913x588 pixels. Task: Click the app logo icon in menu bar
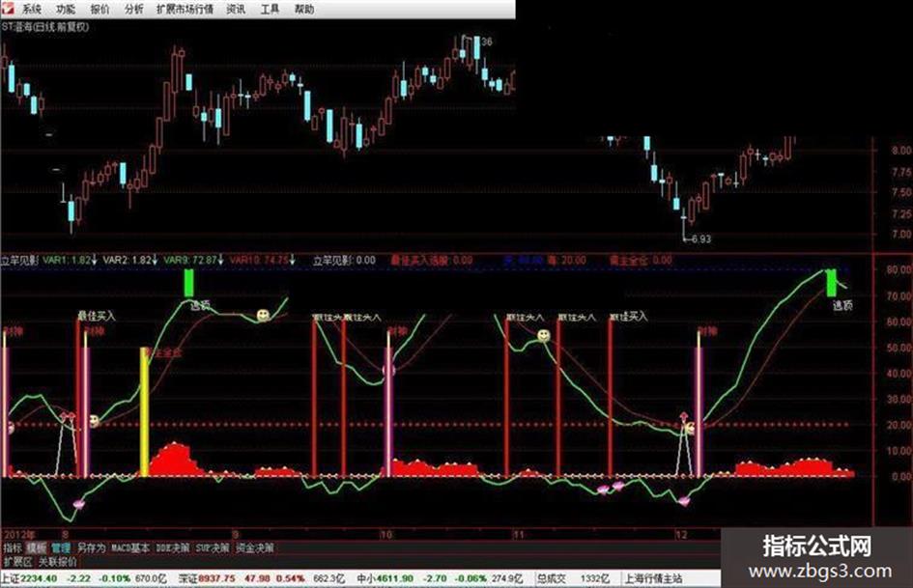coord(8,8)
